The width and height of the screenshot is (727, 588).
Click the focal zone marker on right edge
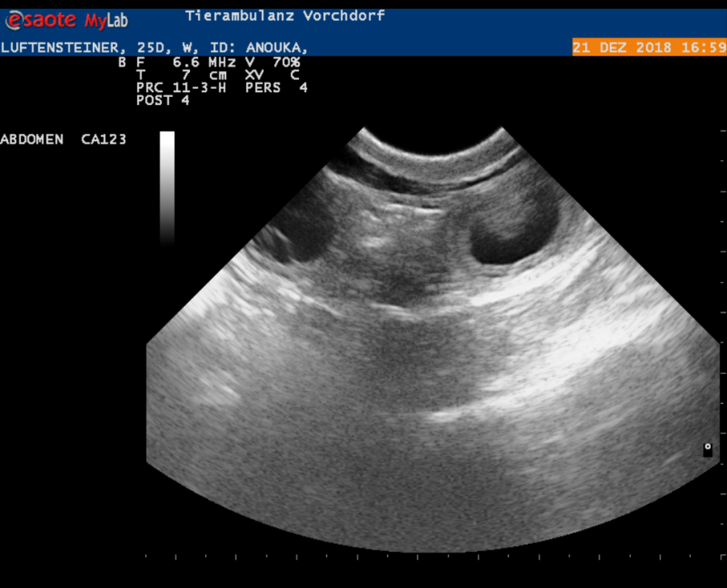(x=708, y=449)
